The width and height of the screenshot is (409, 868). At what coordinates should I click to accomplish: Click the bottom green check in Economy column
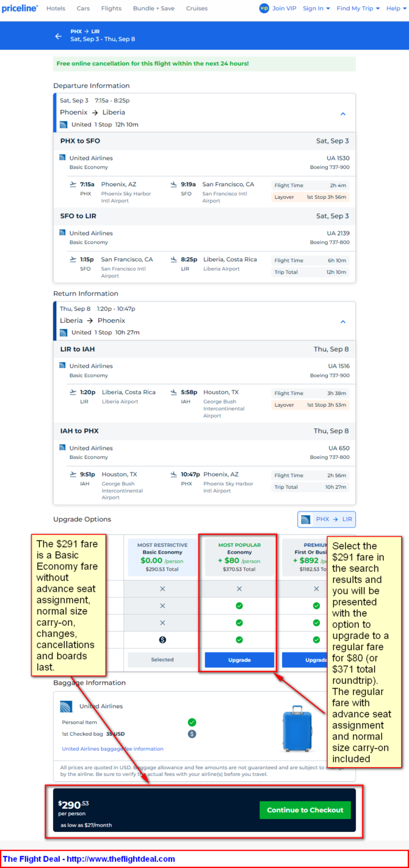(x=239, y=640)
